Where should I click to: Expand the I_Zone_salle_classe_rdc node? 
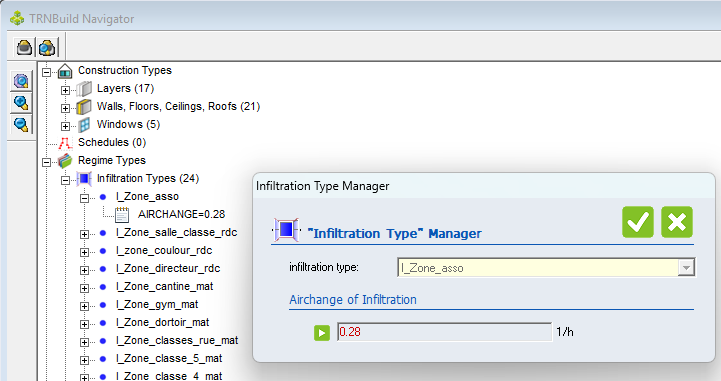84,234
